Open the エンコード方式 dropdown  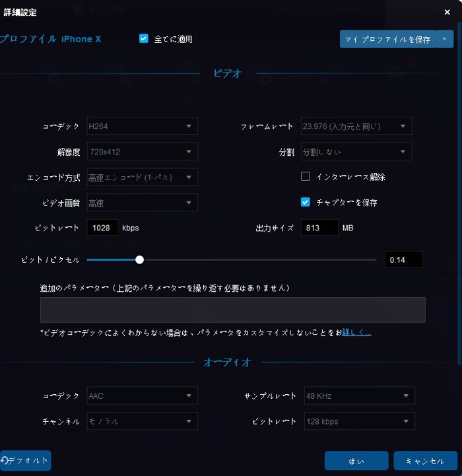click(142, 177)
